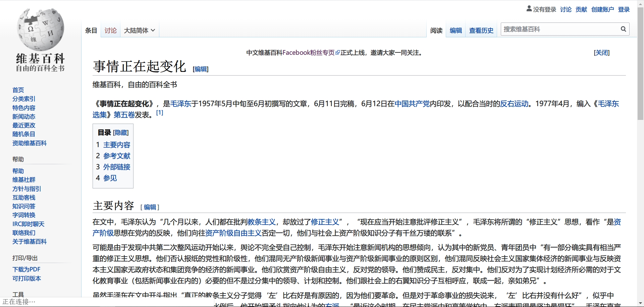Click the user icon beside 没有登录
The width and height of the screenshot is (644, 307).
point(529,9)
